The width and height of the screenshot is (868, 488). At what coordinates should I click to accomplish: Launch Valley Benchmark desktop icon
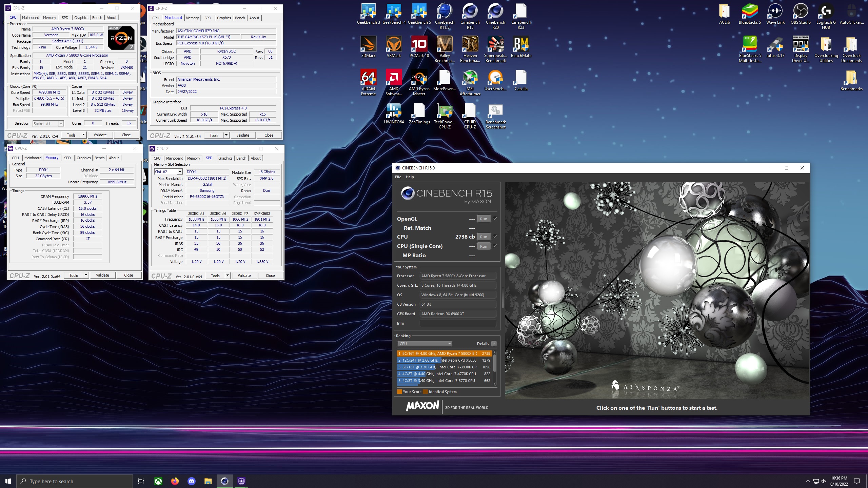pos(445,49)
